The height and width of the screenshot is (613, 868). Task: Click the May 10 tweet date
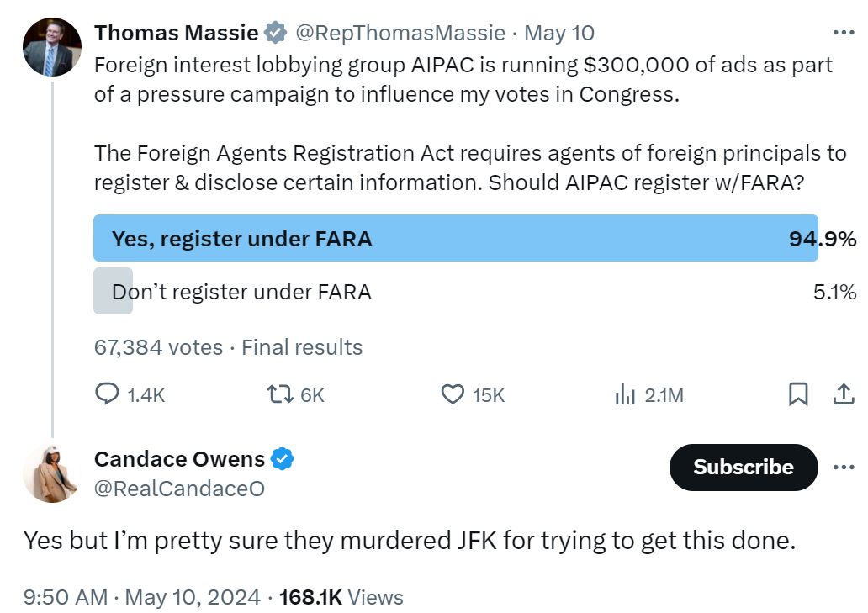click(558, 34)
